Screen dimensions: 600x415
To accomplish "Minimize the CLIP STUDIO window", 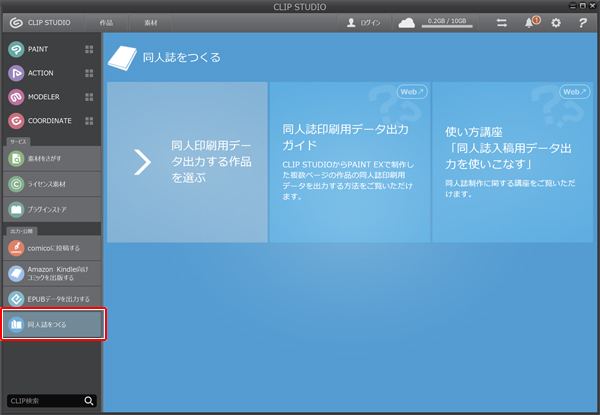I will (x=572, y=6).
